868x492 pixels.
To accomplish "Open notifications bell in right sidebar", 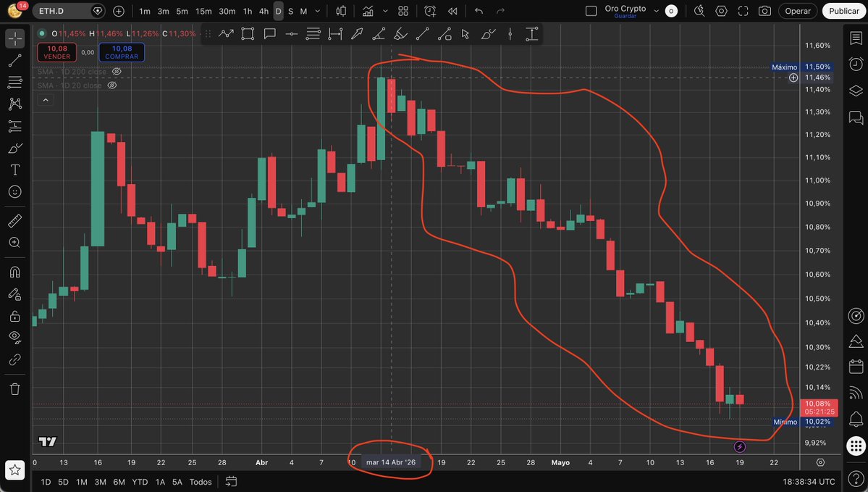I will tap(856, 419).
